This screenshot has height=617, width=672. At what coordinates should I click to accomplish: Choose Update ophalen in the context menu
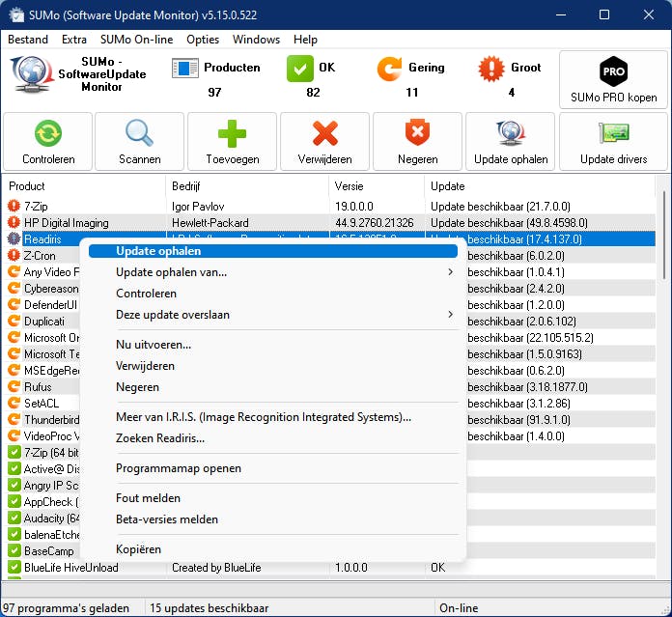pos(273,251)
